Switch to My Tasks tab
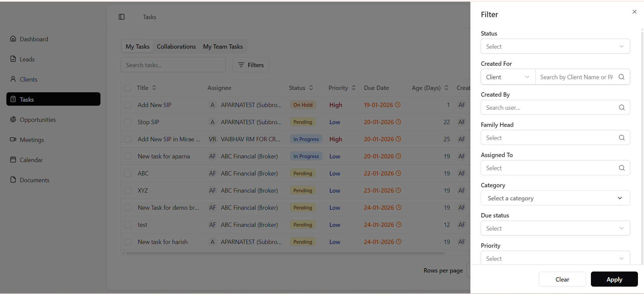This screenshot has width=644, height=294. (137, 46)
